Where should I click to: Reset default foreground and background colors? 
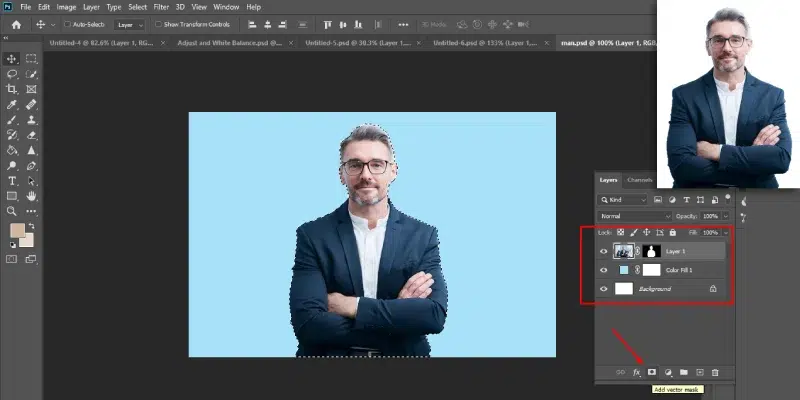tap(12, 245)
